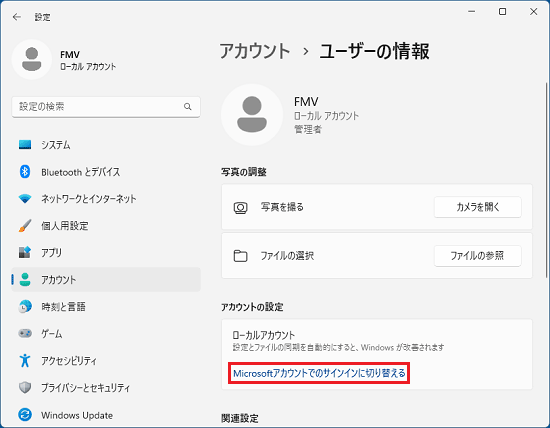Click the ローカルアカウント heading in account settings

coord(263,335)
